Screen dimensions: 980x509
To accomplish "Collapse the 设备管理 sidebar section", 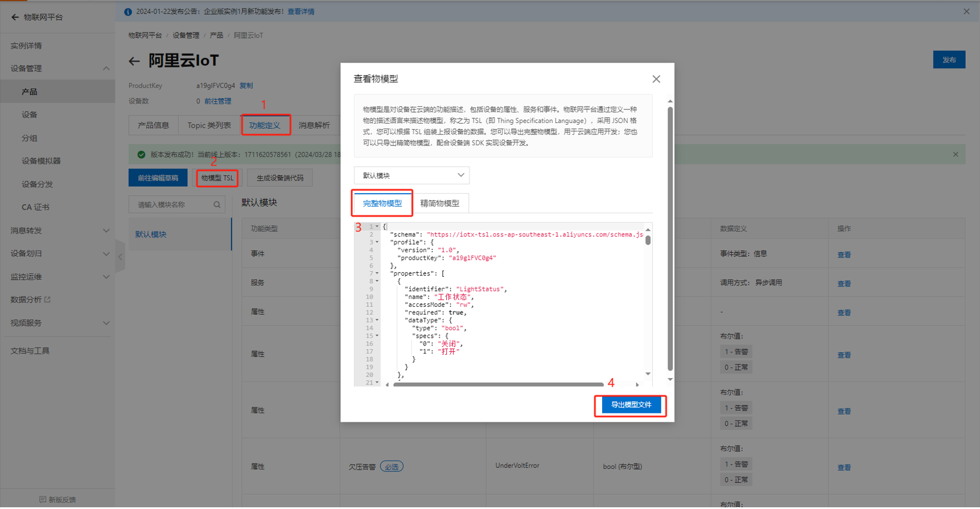I will (x=106, y=68).
